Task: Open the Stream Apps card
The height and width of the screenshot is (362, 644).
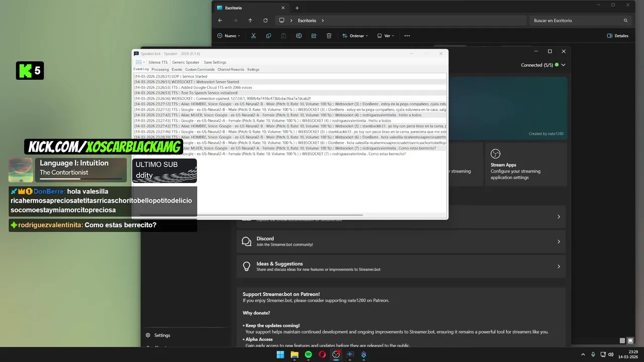Action: pyautogui.click(x=526, y=164)
